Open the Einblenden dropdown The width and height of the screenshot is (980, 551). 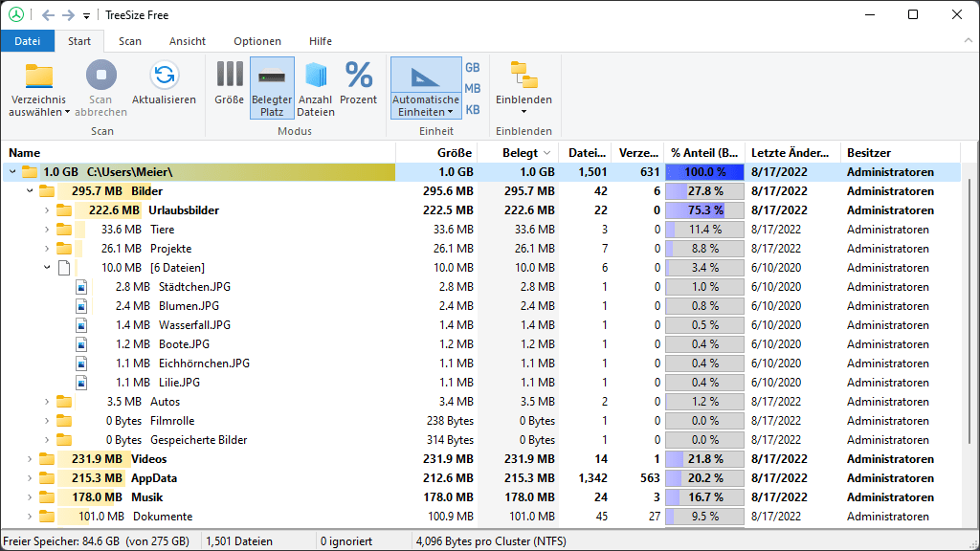(523, 88)
